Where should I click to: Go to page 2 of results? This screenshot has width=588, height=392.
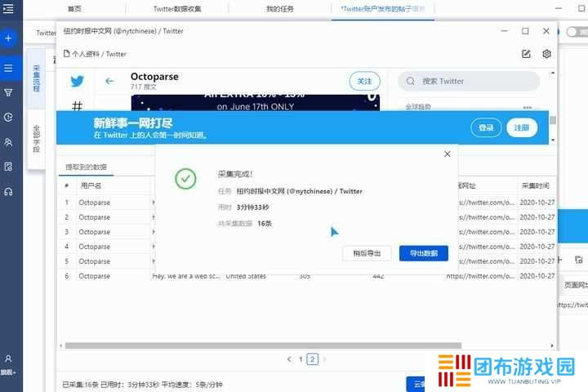[x=312, y=359]
